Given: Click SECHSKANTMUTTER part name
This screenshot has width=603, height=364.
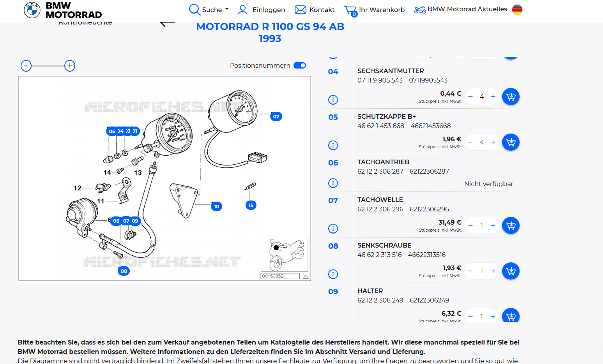Looking at the screenshot, I should coord(391,71).
